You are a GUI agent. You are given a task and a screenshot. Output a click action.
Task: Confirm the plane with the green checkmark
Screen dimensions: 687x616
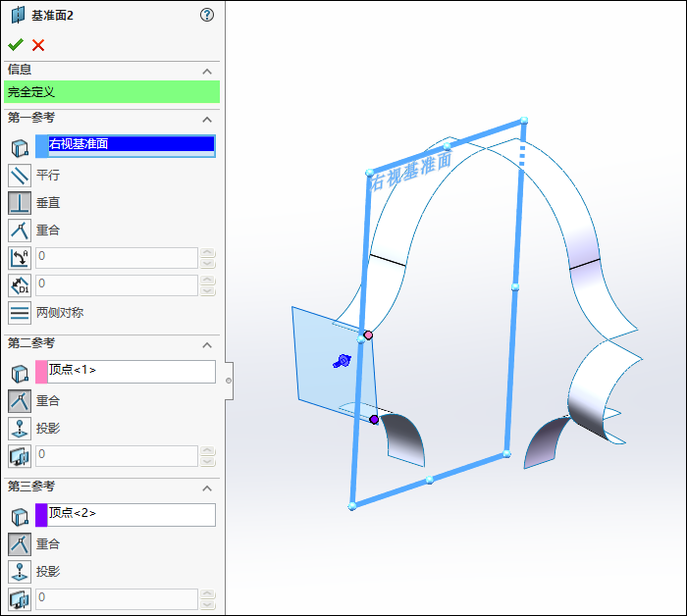16,45
